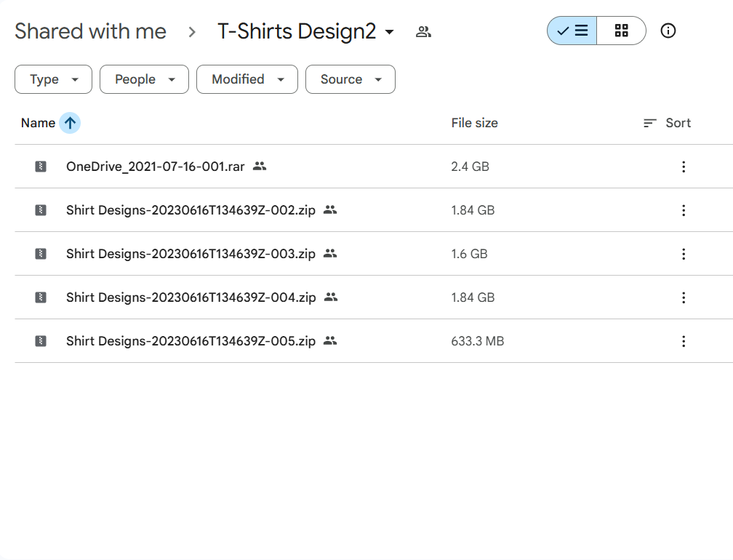Click archive icon of OneDrive_2021-07-16-001.rar
This screenshot has height=560, width=733.
click(x=41, y=167)
